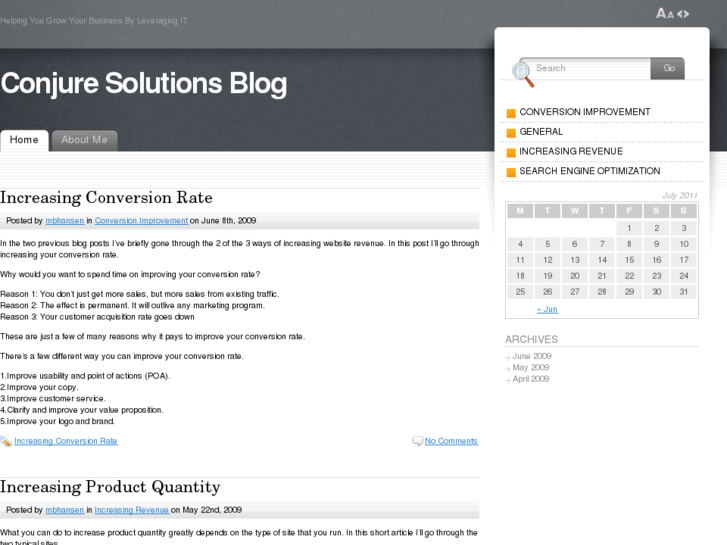Open the April 2009 archive
Screen dimensions: 727x545
click(531, 379)
